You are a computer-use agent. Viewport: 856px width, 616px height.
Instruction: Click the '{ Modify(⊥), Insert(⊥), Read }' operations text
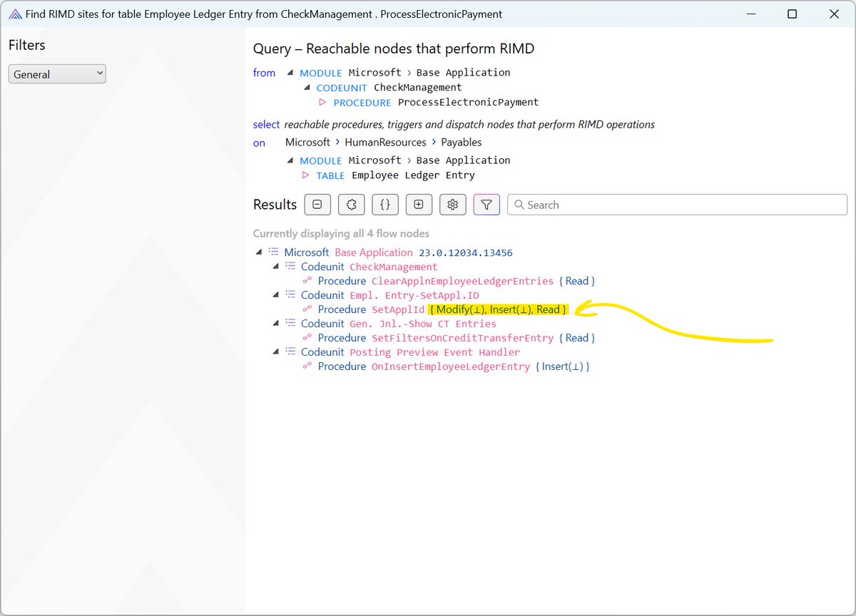tap(499, 309)
